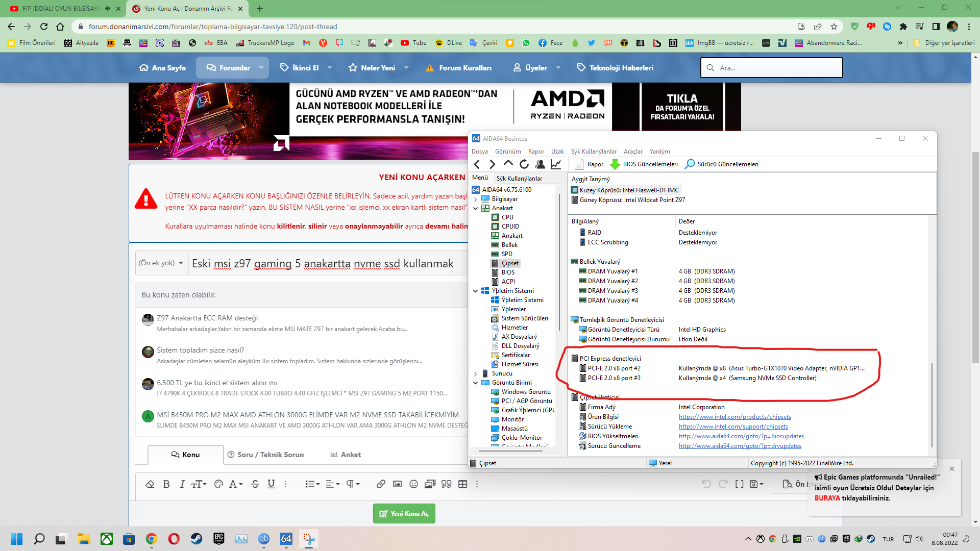Viewport: 980px width, 551px height.
Task: Open the (Ön ek yok) prefix dropdown
Action: click(x=161, y=263)
